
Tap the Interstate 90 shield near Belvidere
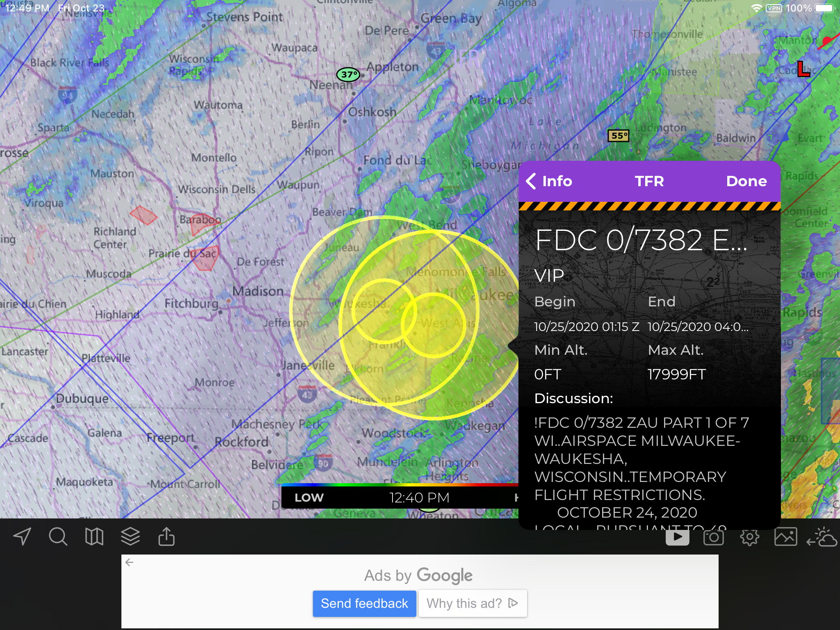pyautogui.click(x=323, y=463)
